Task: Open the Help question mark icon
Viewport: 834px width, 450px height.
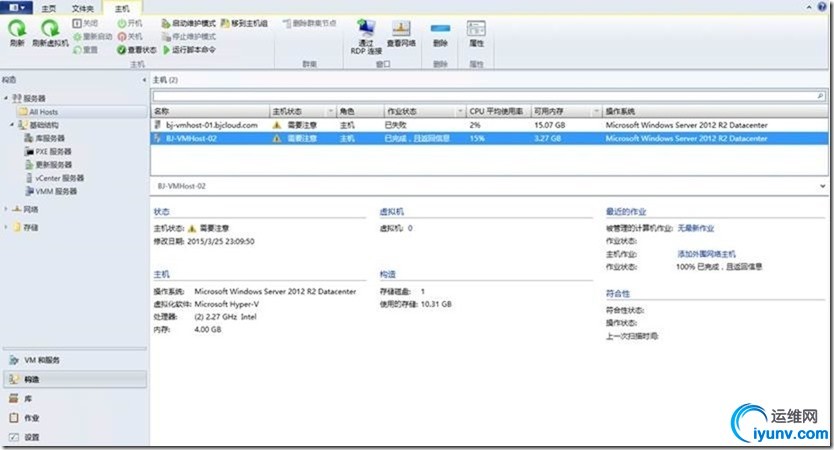Action: point(822,7)
